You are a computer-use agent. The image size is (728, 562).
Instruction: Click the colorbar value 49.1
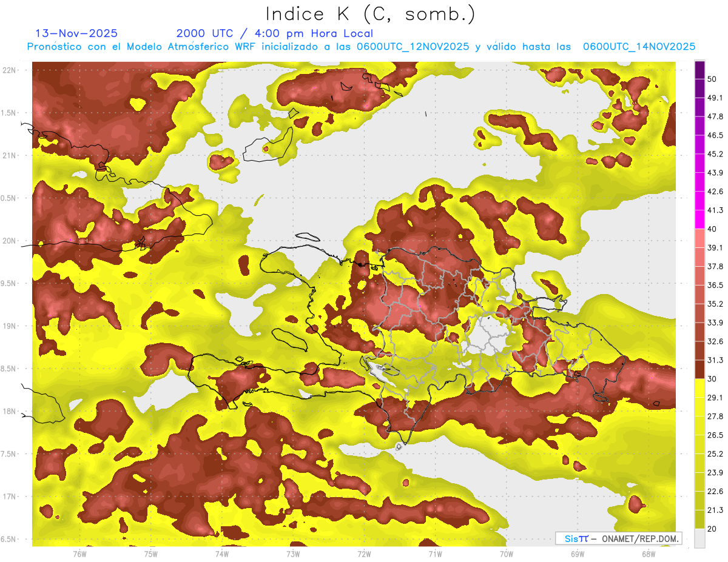(x=715, y=98)
